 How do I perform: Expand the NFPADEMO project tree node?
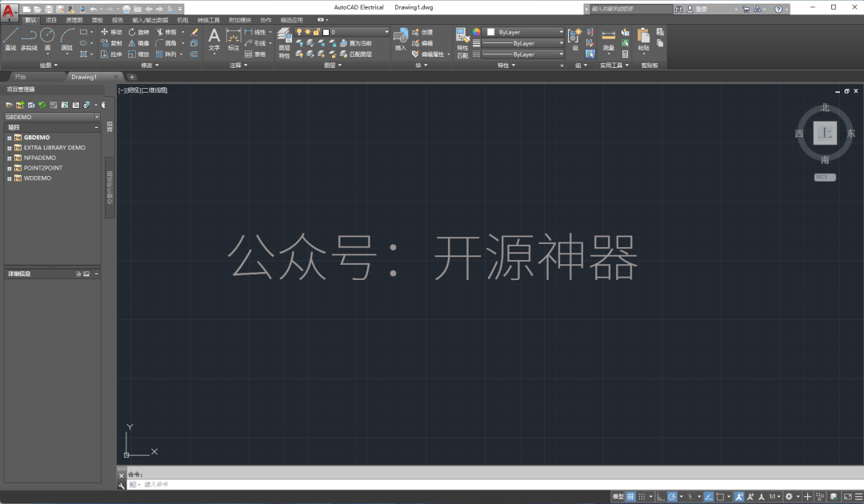(10, 158)
